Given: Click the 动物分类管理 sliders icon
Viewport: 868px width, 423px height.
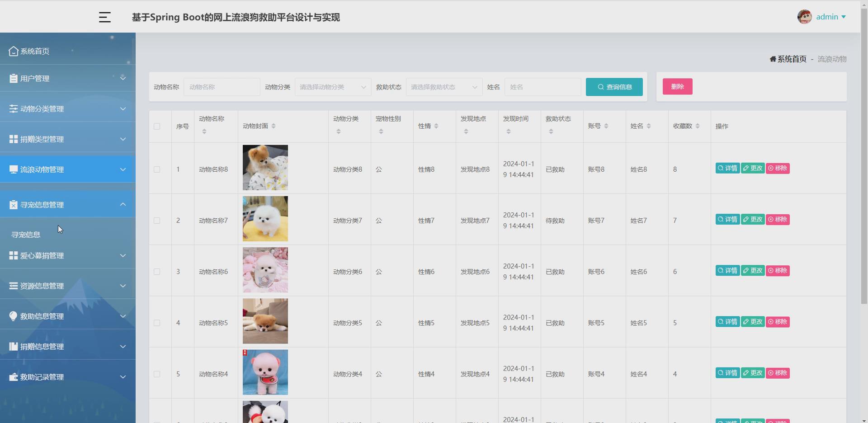Looking at the screenshot, I should tap(13, 108).
